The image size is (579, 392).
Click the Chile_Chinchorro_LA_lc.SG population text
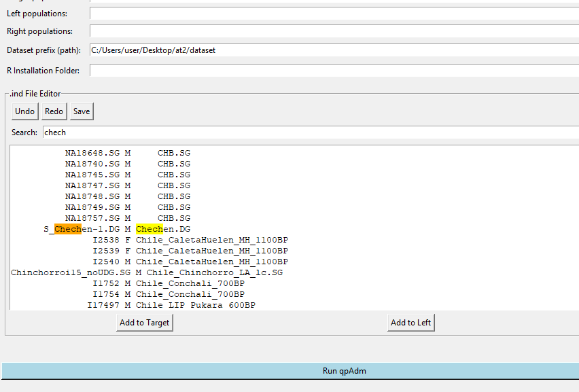215,273
